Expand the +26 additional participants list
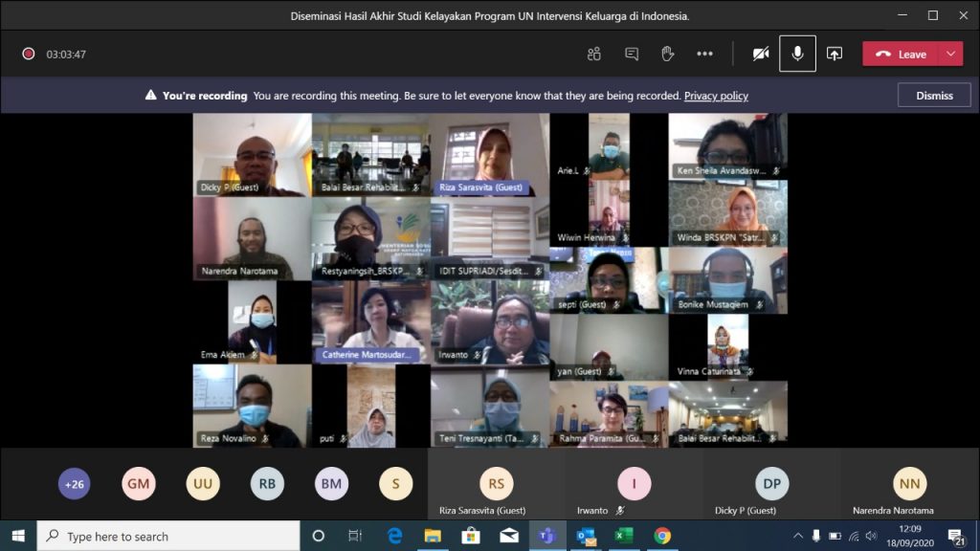Image resolution: width=980 pixels, height=551 pixels. click(74, 484)
